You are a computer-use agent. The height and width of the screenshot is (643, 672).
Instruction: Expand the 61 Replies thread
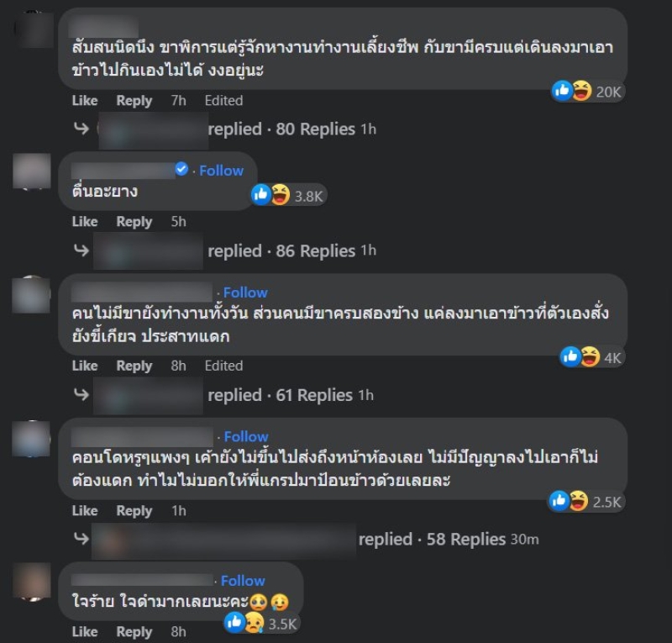[313, 395]
